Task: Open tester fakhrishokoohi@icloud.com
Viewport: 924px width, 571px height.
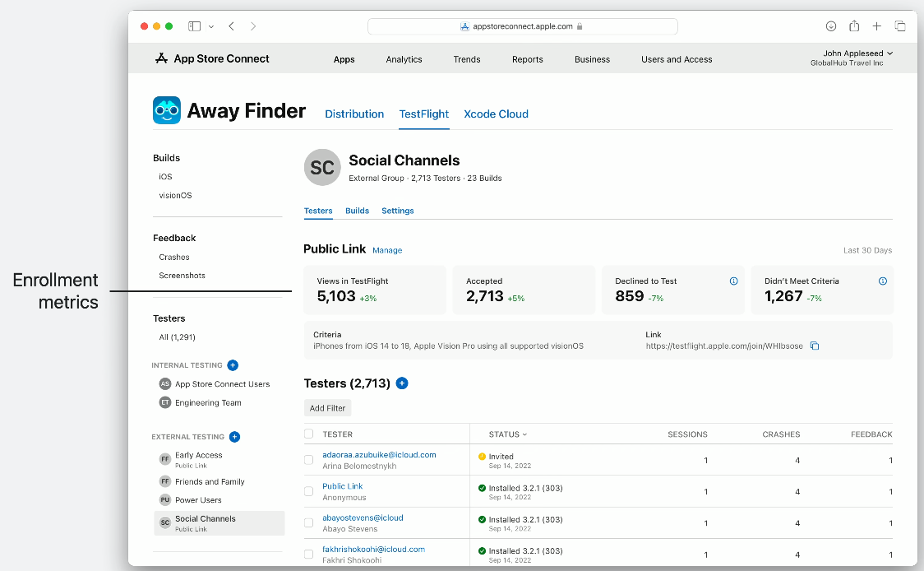Action: click(x=373, y=549)
